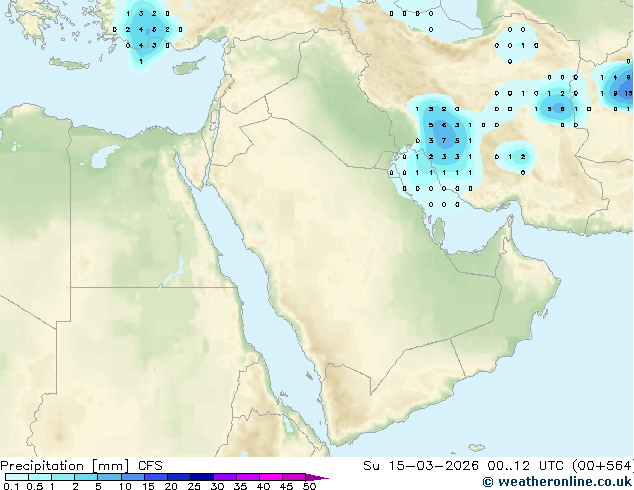This screenshot has height=490, width=634.
Task: Click the "25" legend scale label
Action: 194,486
